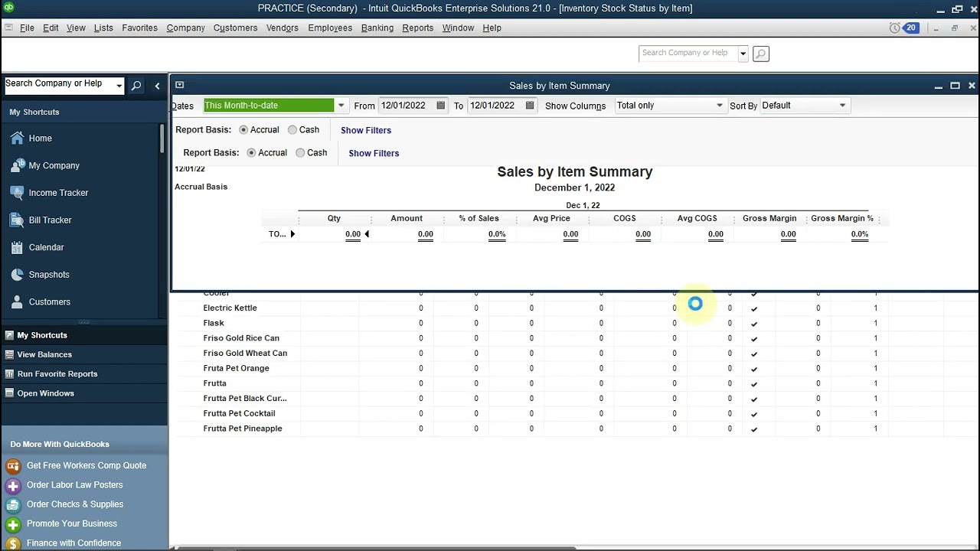The width and height of the screenshot is (980, 551).
Task: Open From date calendar picker icon
Action: pyautogui.click(x=441, y=106)
